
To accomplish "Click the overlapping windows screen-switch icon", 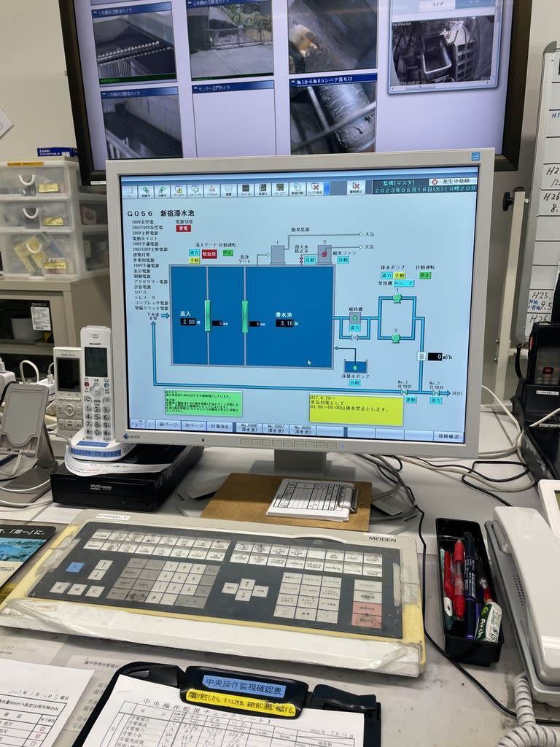I will 297,189.
